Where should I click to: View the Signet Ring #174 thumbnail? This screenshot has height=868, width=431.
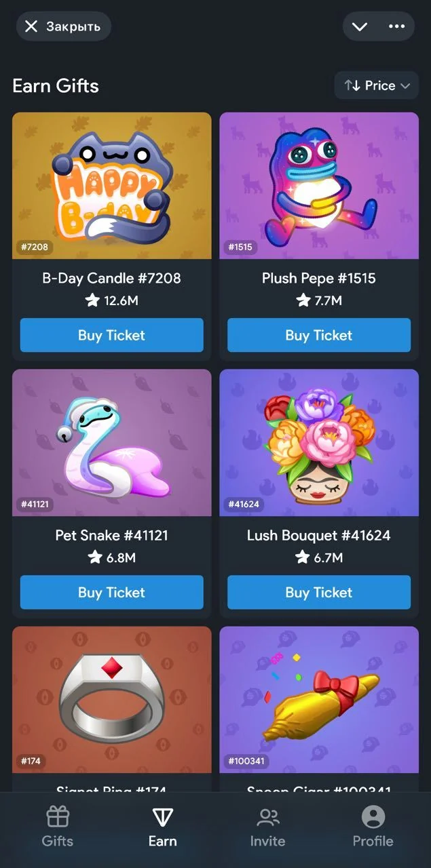click(x=112, y=700)
